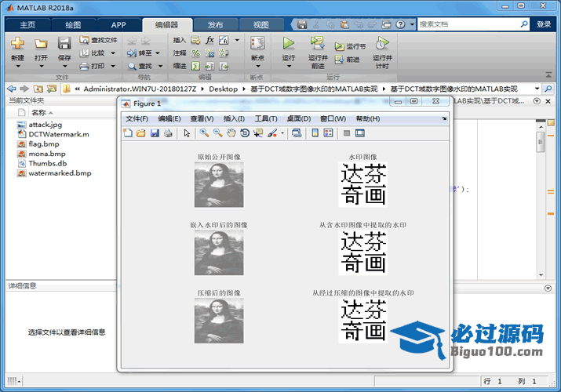Open Figure 1 File menu 文件(F)
This screenshot has height=392, width=561.
(137, 118)
